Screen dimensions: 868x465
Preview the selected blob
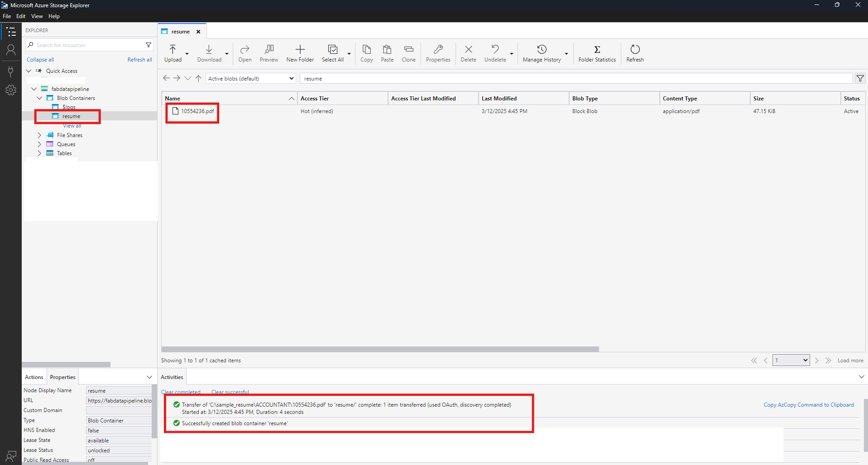click(x=269, y=53)
